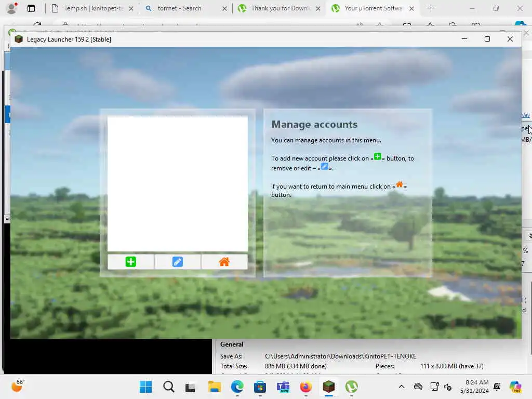Viewport: 532px width, 399px height.
Task: Switch to the Temp.sh kinitopet browser tab
Action: tap(91, 8)
